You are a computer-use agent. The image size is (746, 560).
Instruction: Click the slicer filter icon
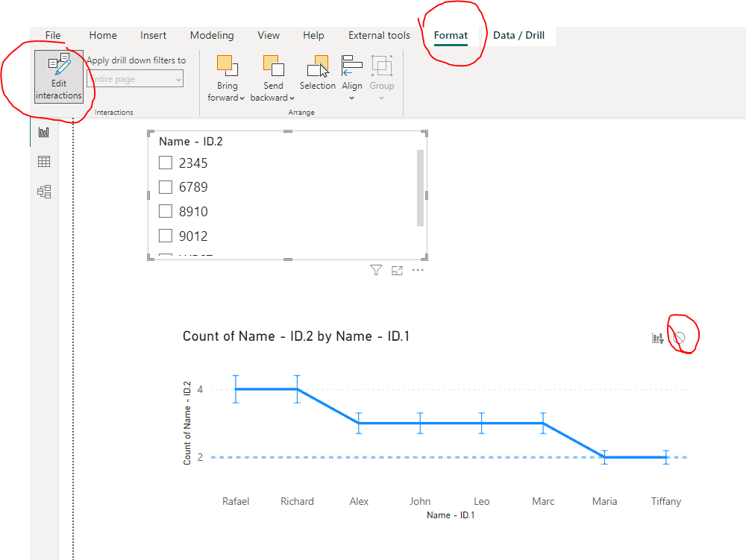pos(376,271)
